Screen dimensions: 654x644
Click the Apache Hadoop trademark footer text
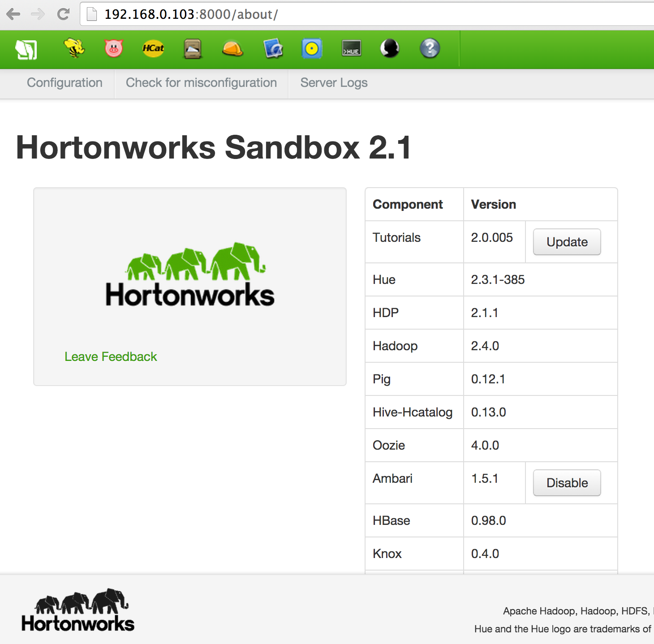pos(578,611)
